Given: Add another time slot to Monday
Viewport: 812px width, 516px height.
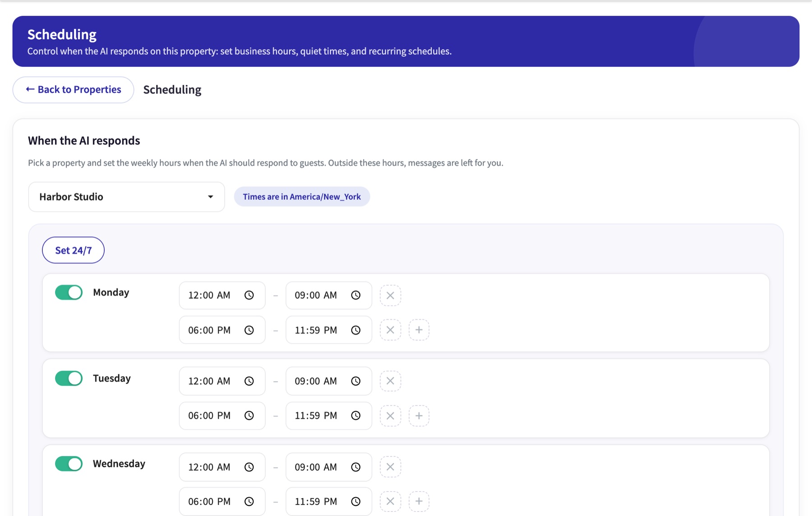Looking at the screenshot, I should pos(419,330).
